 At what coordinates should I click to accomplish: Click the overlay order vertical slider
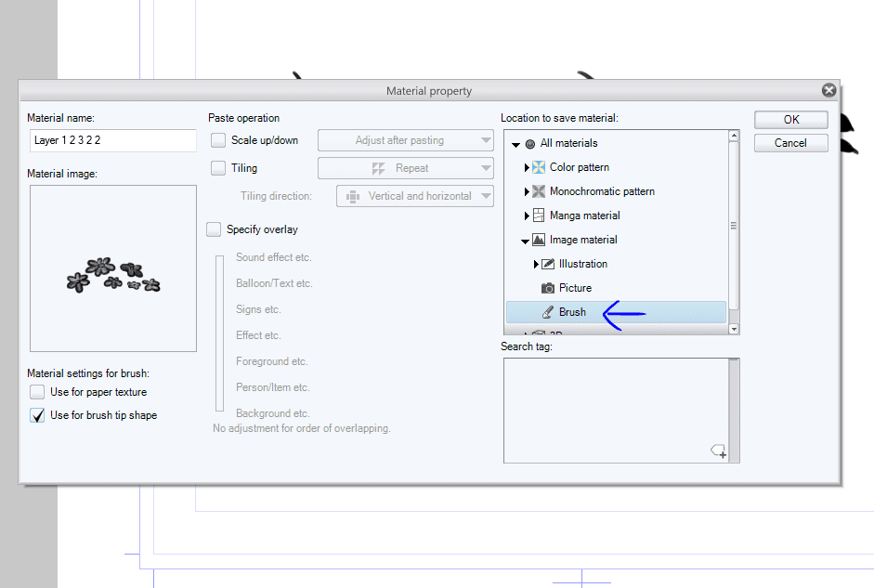(x=219, y=333)
